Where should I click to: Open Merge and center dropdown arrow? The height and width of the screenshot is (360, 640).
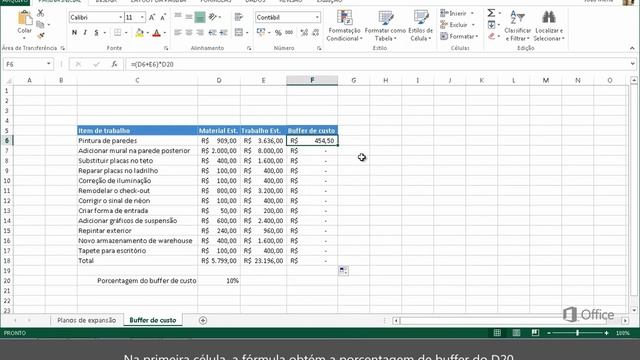click(x=247, y=33)
